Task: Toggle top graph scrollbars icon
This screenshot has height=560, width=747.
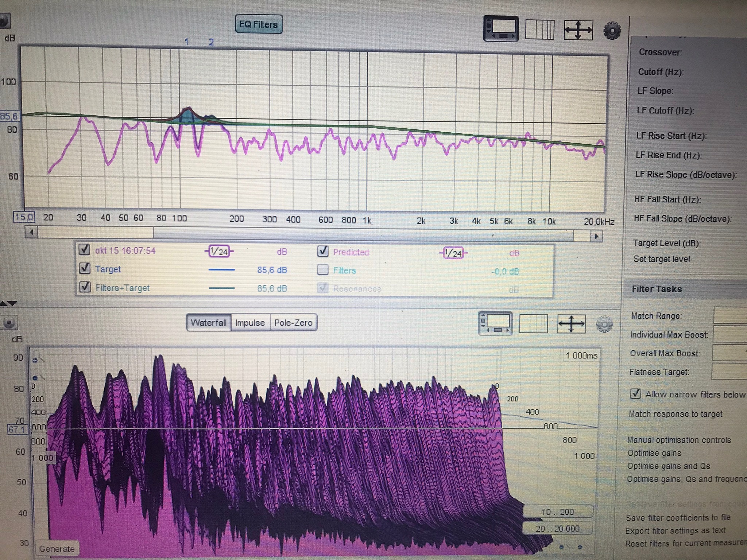Action: pos(501,28)
